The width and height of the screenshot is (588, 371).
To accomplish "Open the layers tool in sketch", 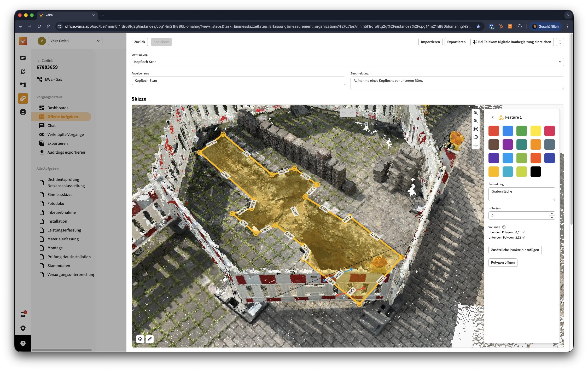I will (x=140, y=339).
